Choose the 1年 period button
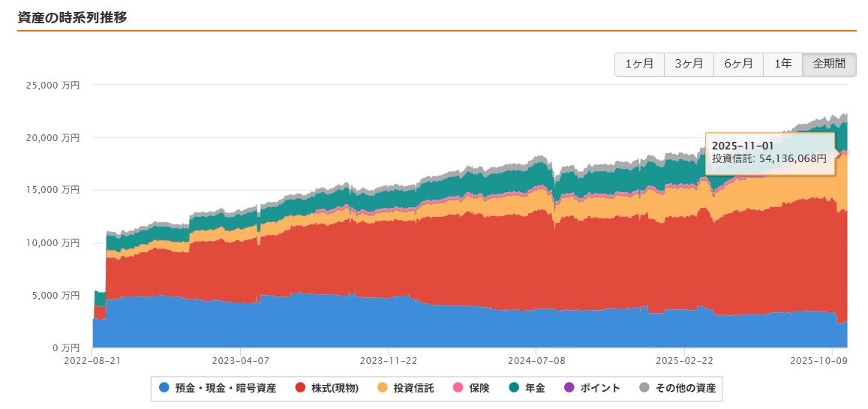The height and width of the screenshot is (409, 868). coord(782,65)
